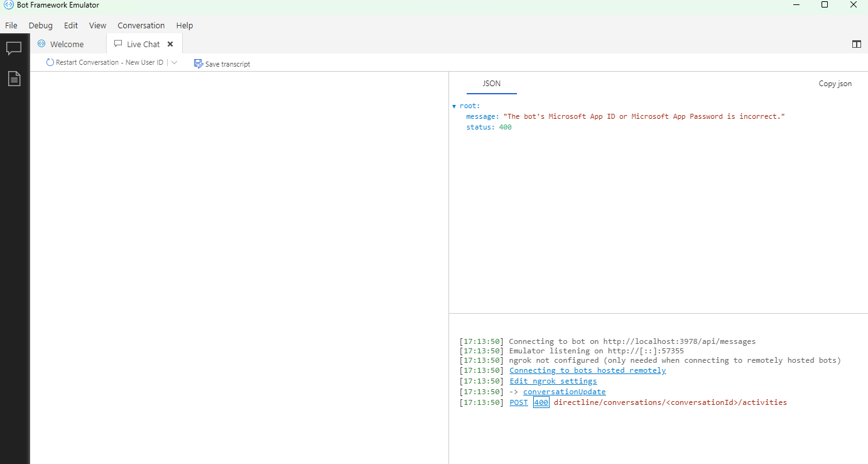Open the Conversation menu
This screenshot has width=868, height=464.
pos(141,26)
